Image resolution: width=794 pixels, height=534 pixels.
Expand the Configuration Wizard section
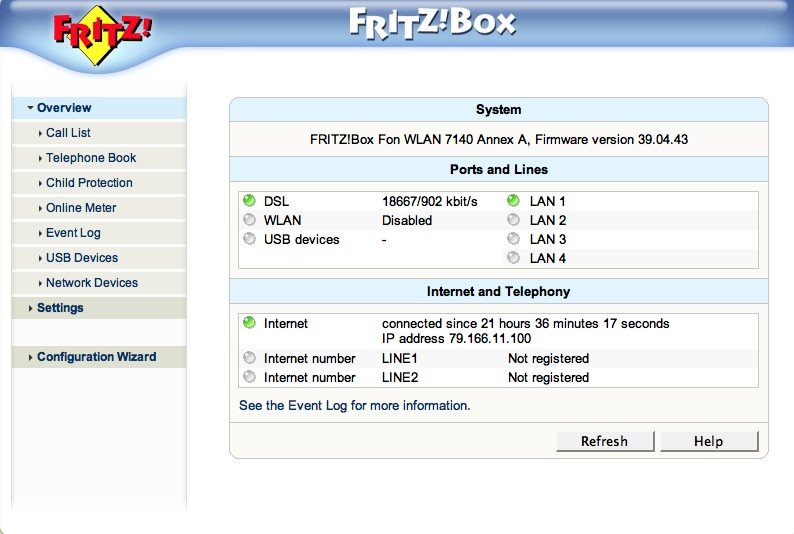pos(96,357)
